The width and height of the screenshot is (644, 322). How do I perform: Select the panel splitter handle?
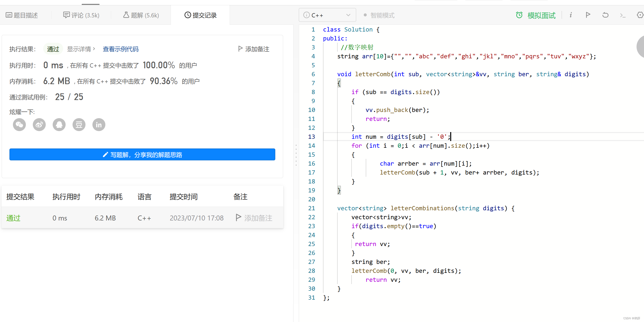[296, 155]
